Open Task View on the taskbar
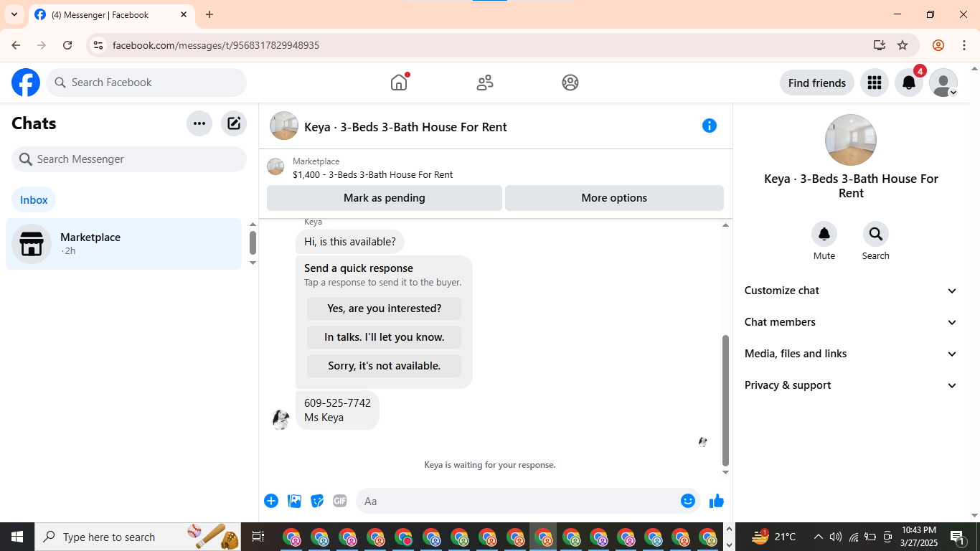This screenshot has width=980, height=551. 258,537
